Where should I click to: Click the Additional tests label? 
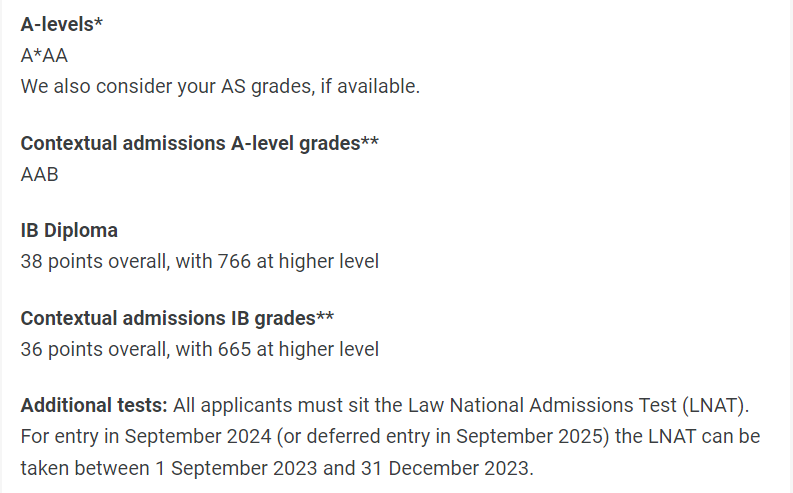pos(94,406)
